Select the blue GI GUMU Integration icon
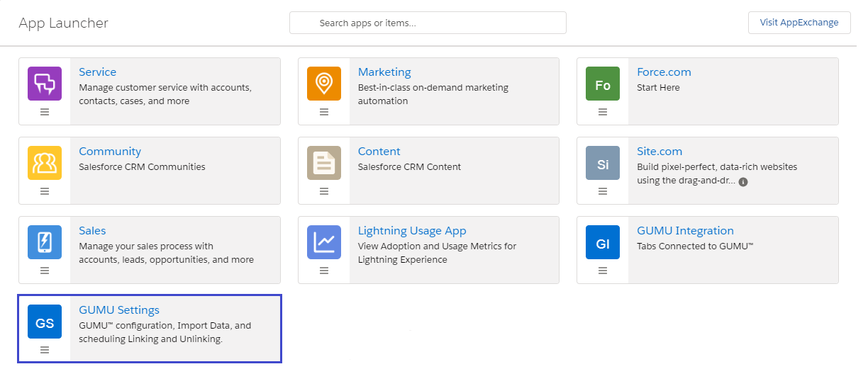This screenshot has width=868, height=369. click(x=603, y=242)
